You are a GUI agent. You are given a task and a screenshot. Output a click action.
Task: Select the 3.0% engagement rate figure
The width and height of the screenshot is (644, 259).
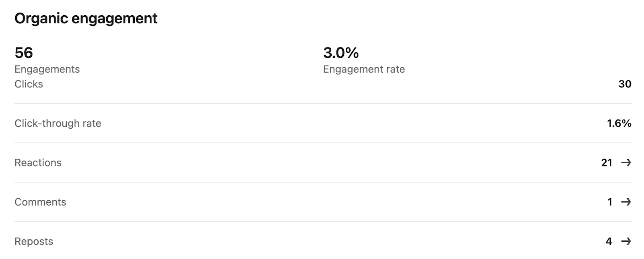(x=341, y=53)
